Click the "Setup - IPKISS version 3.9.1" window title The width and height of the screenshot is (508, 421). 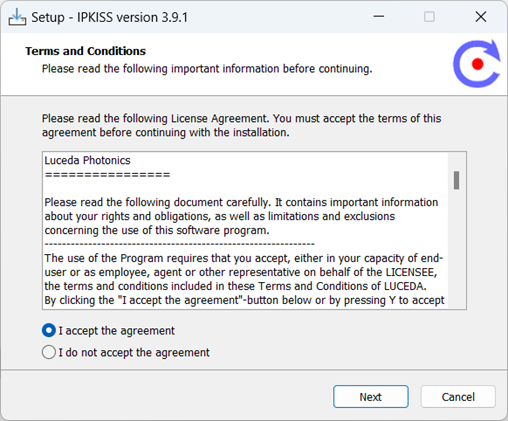(109, 17)
